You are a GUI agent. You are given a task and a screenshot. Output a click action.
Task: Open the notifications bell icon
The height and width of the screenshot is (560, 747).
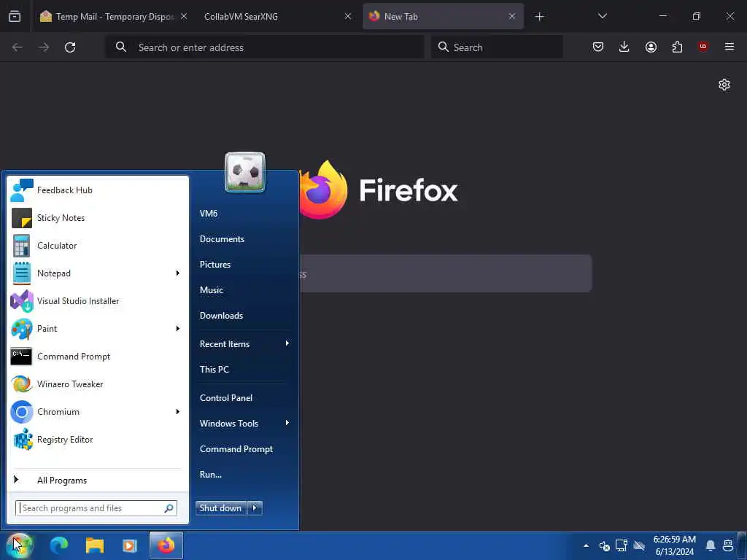point(711,545)
